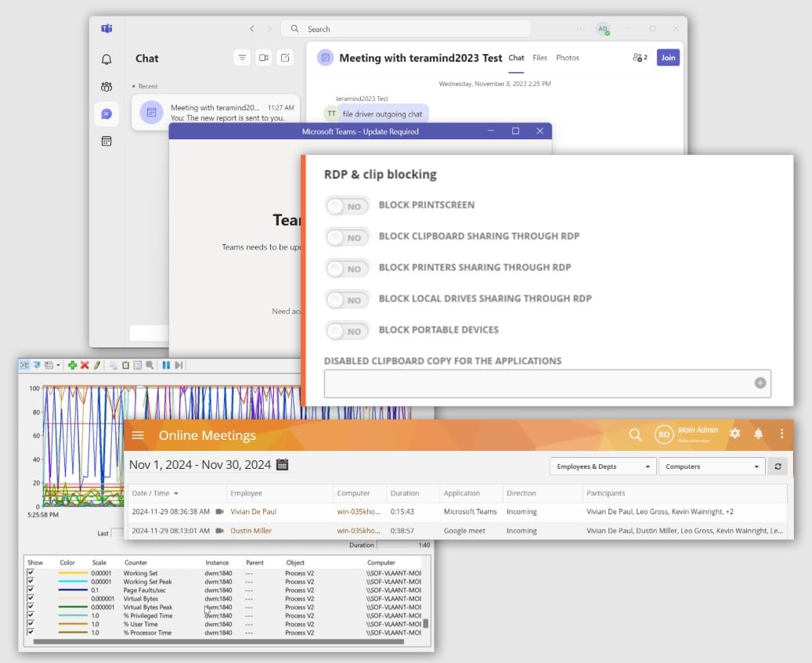This screenshot has height=663, width=812.
Task: Open computer link in Vivian De Paul row
Action: click(x=359, y=511)
